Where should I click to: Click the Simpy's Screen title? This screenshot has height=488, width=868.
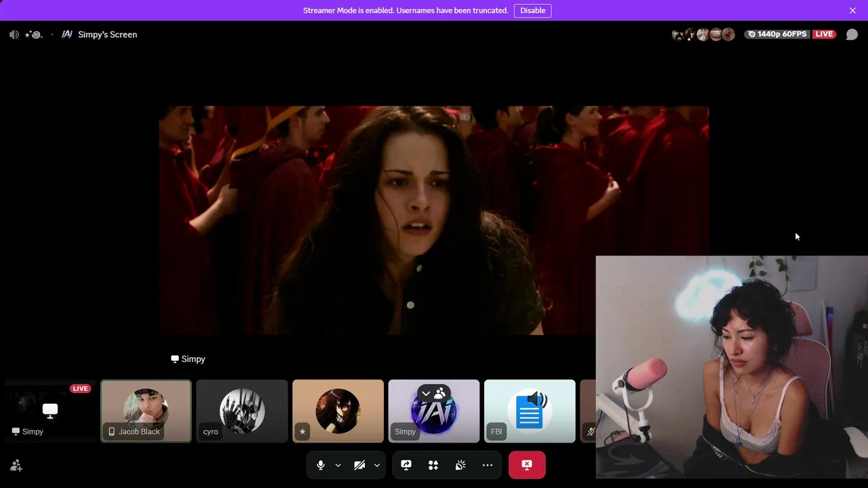click(107, 35)
